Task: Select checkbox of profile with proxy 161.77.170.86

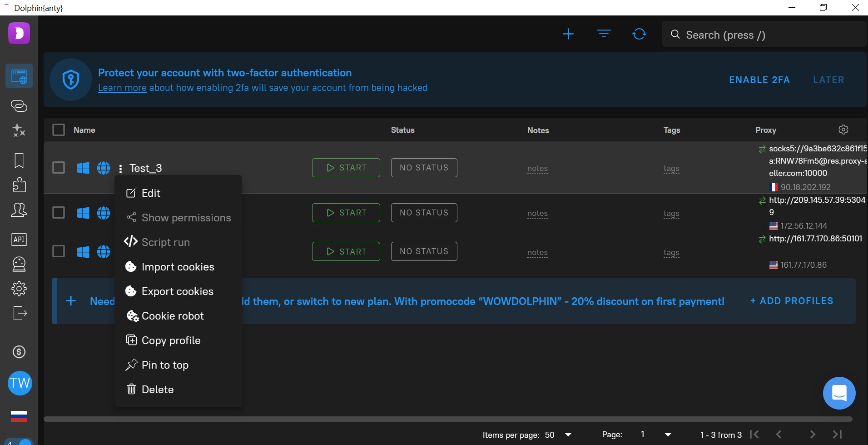Action: (x=59, y=251)
